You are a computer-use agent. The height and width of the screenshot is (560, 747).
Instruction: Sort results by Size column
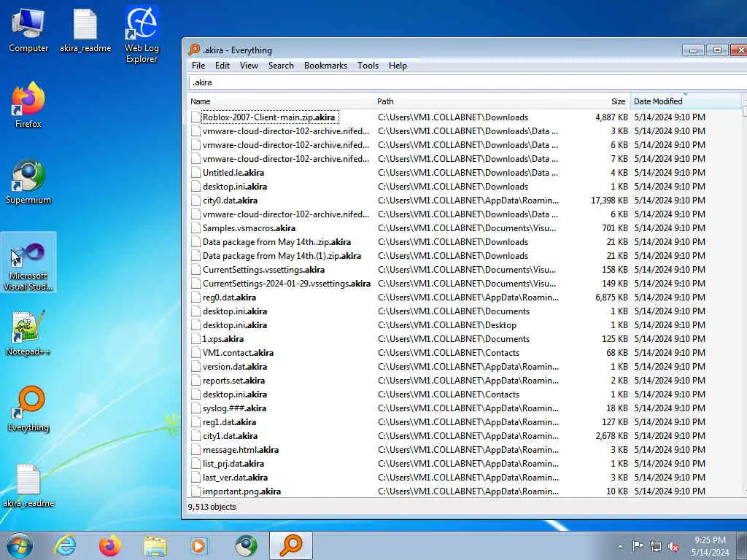[x=595, y=101]
